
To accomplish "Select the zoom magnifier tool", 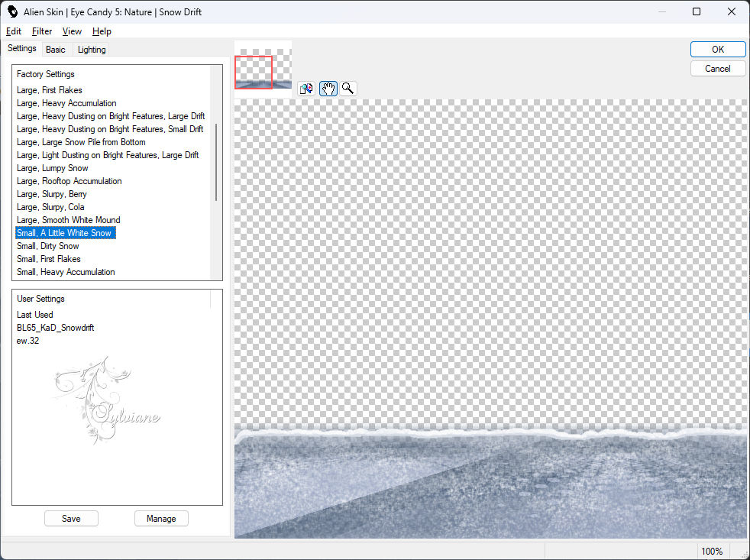I will click(348, 89).
